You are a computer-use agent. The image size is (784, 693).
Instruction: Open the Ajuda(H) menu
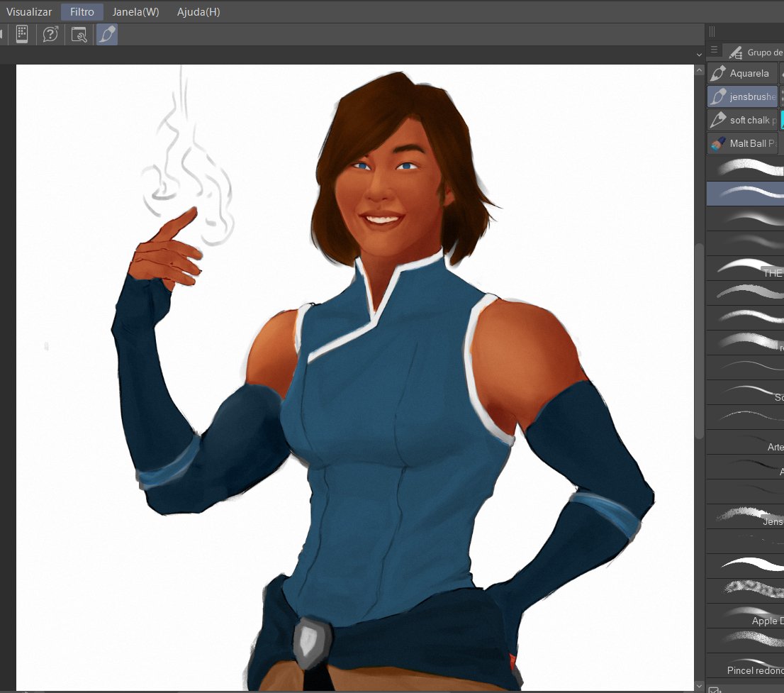point(198,11)
